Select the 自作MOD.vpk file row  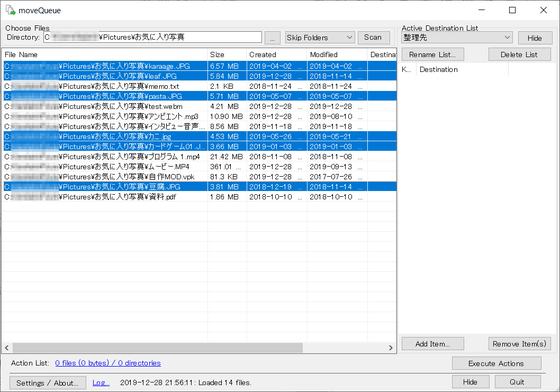(x=200, y=177)
